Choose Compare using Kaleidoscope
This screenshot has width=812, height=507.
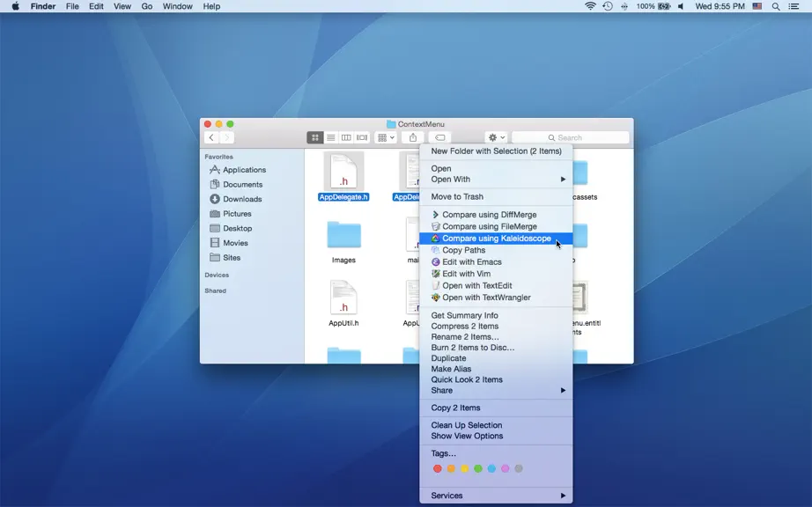click(x=496, y=239)
